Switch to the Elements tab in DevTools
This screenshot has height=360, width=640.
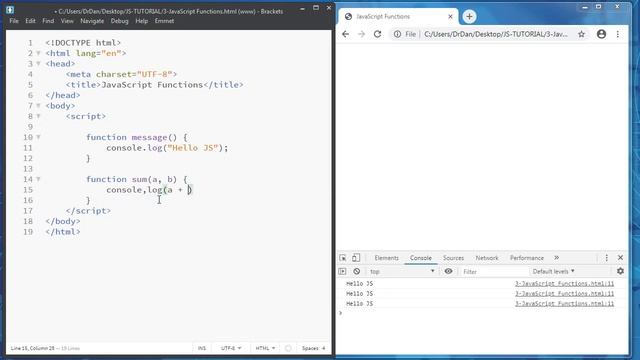(386, 258)
